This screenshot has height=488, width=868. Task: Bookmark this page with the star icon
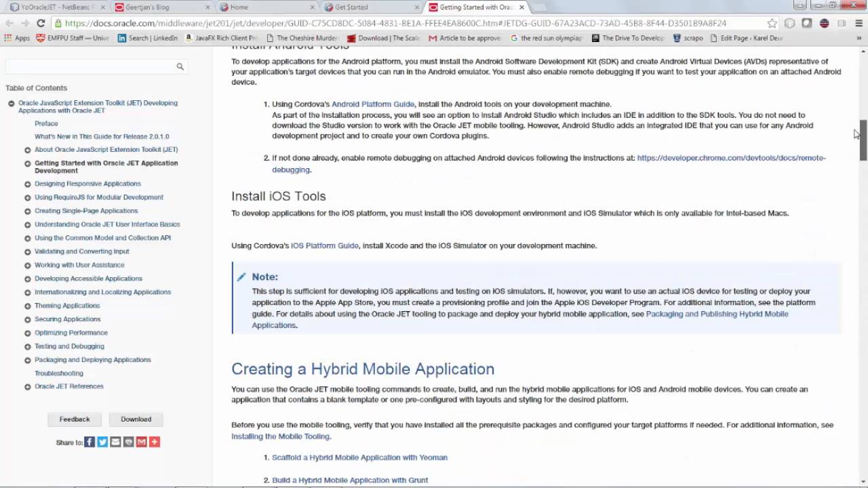pyautogui.click(x=772, y=23)
